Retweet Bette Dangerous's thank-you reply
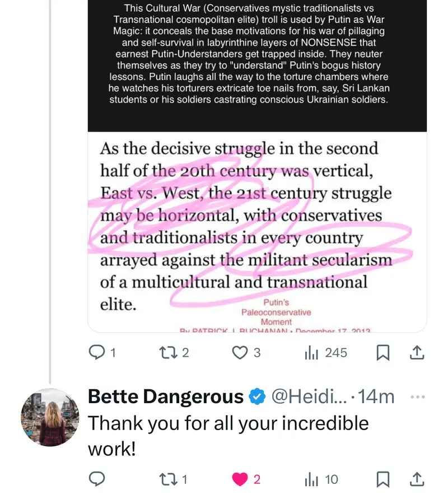The width and height of the screenshot is (448, 499). pos(168,479)
